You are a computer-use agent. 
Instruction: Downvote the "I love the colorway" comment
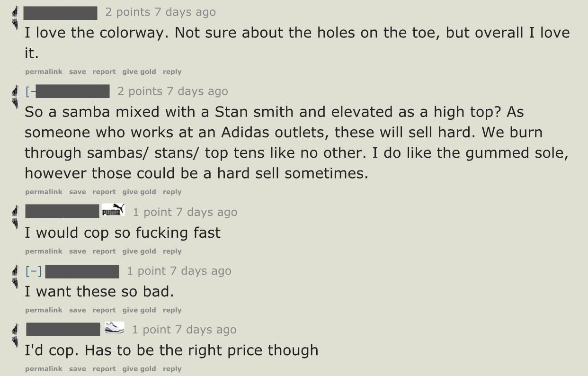[15, 24]
